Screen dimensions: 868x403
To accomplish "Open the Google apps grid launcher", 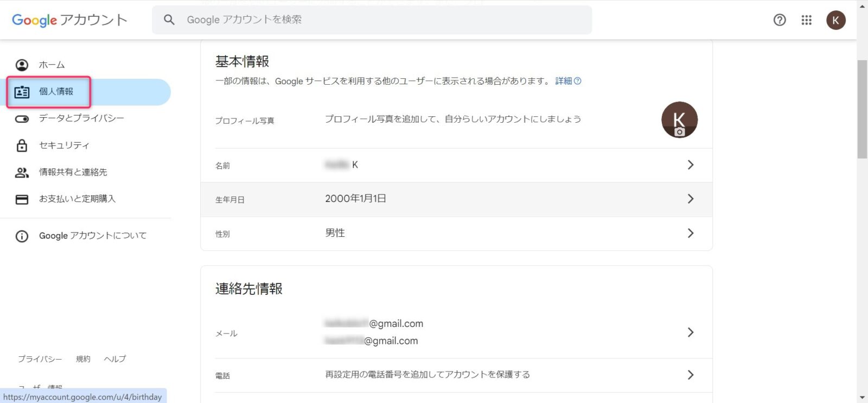I will [x=807, y=20].
